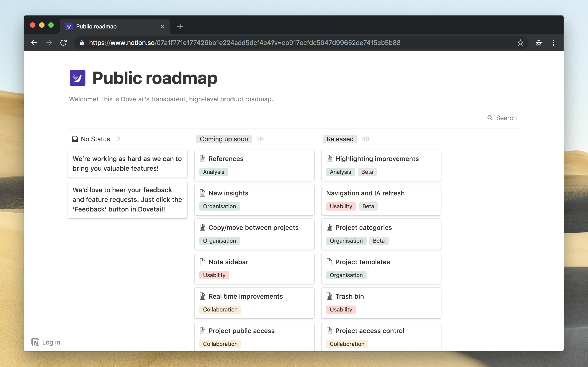The height and width of the screenshot is (367, 588).
Task: Click the Dovetail logo beside the Public roadmap title
Action: pos(77,78)
